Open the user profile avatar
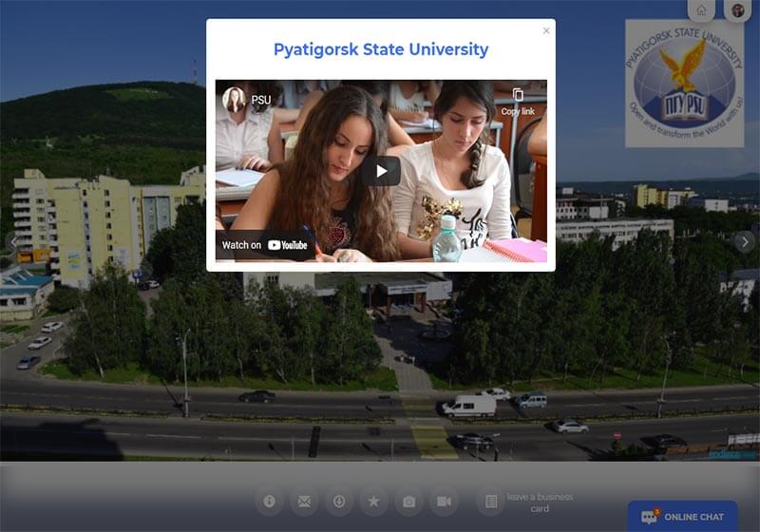 [x=738, y=10]
